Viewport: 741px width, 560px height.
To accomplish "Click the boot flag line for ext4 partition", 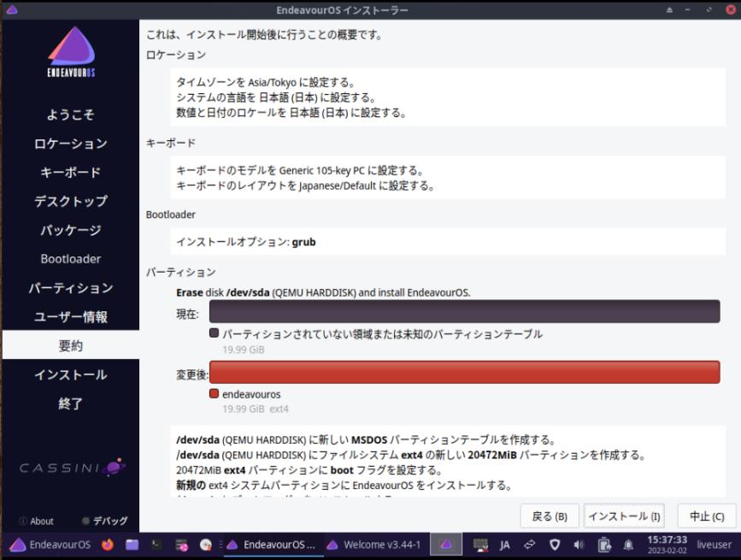I will coord(309,470).
